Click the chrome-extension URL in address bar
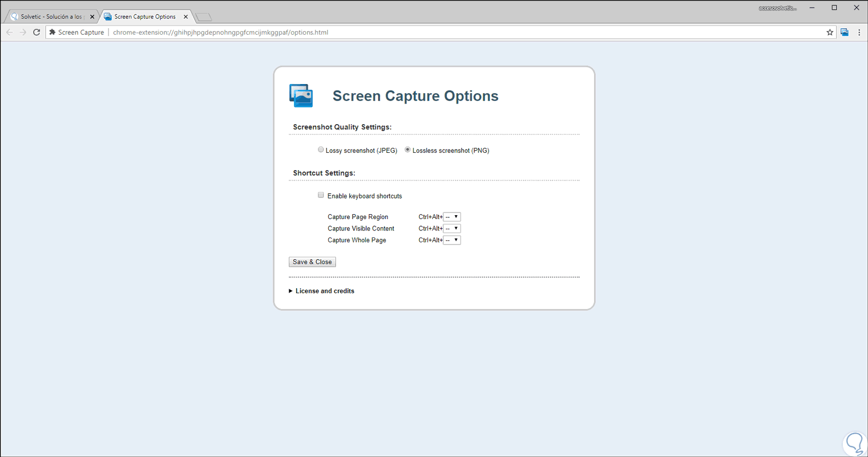The width and height of the screenshot is (868, 457). click(x=220, y=33)
